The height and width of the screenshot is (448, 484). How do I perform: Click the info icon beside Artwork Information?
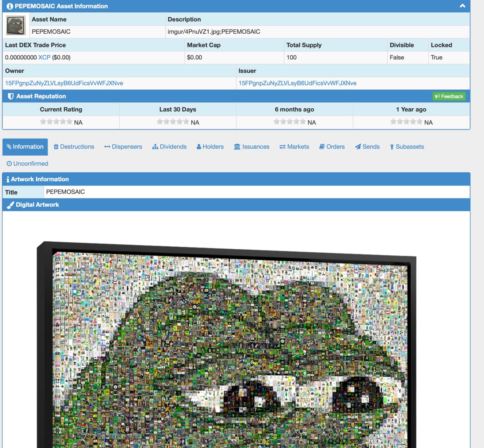[x=8, y=179]
